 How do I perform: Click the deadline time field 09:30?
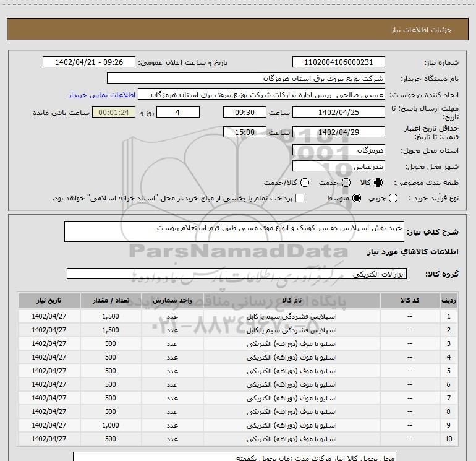pos(245,112)
